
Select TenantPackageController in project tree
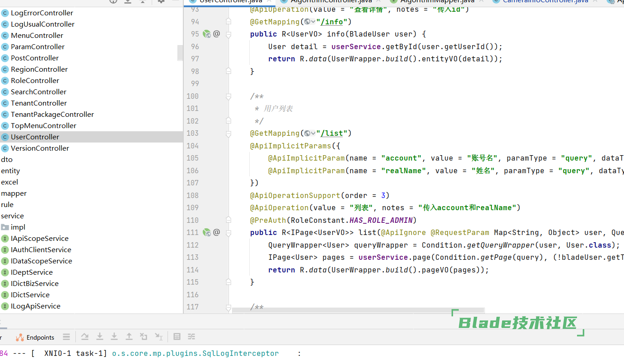(x=52, y=115)
